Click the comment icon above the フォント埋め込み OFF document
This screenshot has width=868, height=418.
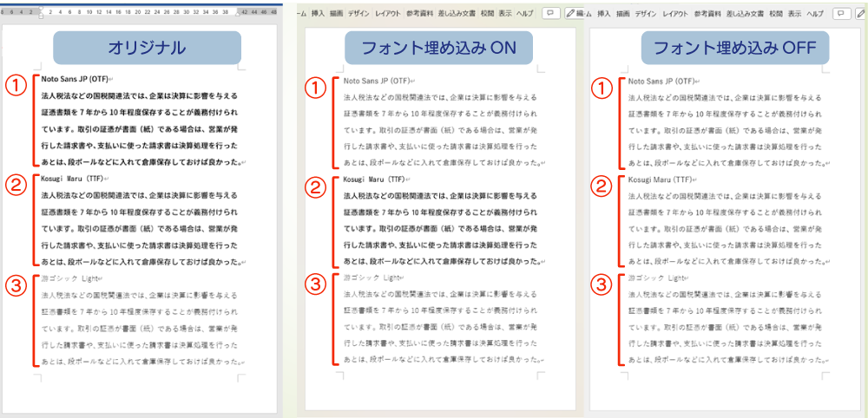click(x=839, y=14)
